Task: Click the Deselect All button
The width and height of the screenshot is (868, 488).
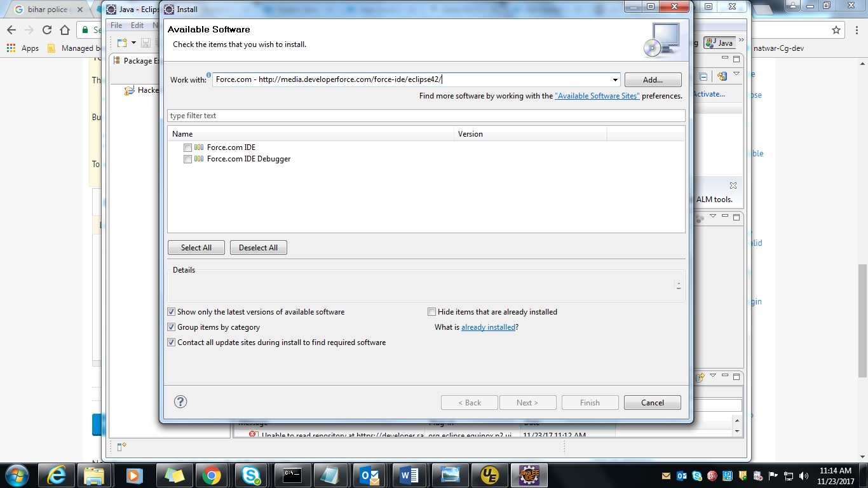Action: pyautogui.click(x=258, y=247)
